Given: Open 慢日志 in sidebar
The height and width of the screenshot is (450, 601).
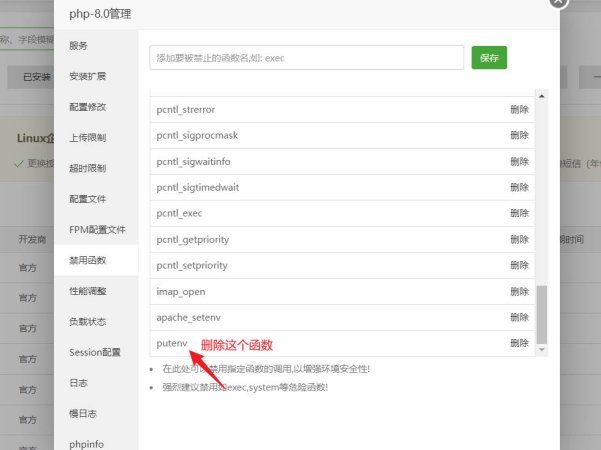Looking at the screenshot, I should pos(83,414).
